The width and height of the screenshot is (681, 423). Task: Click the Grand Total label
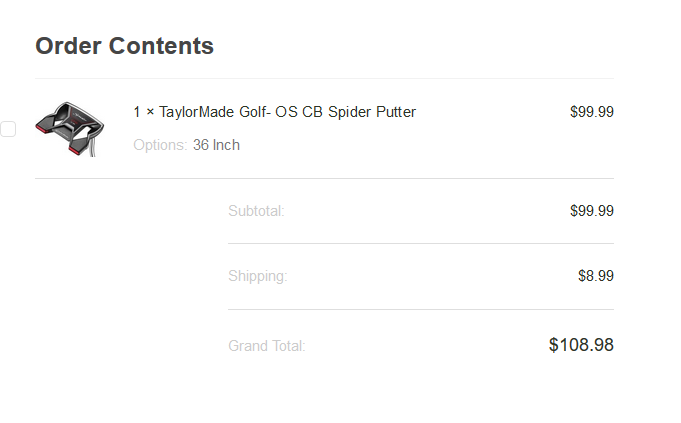266,346
